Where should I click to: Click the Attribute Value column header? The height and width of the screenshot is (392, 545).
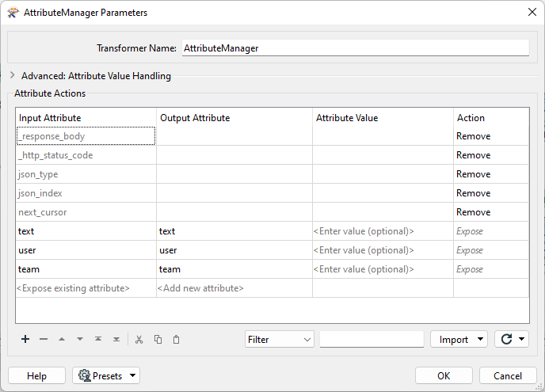pos(383,118)
